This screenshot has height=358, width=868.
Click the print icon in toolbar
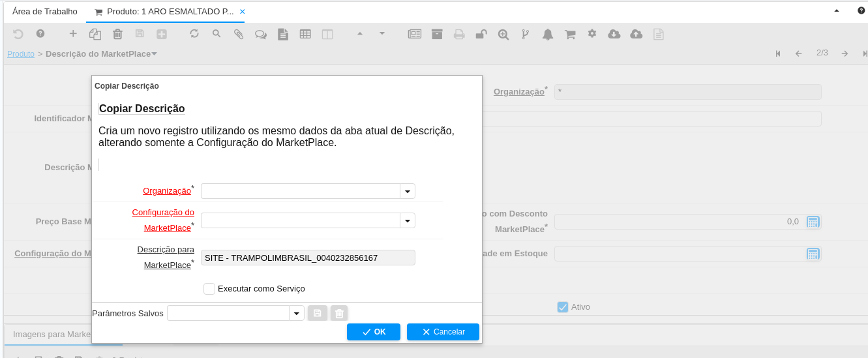click(x=459, y=34)
